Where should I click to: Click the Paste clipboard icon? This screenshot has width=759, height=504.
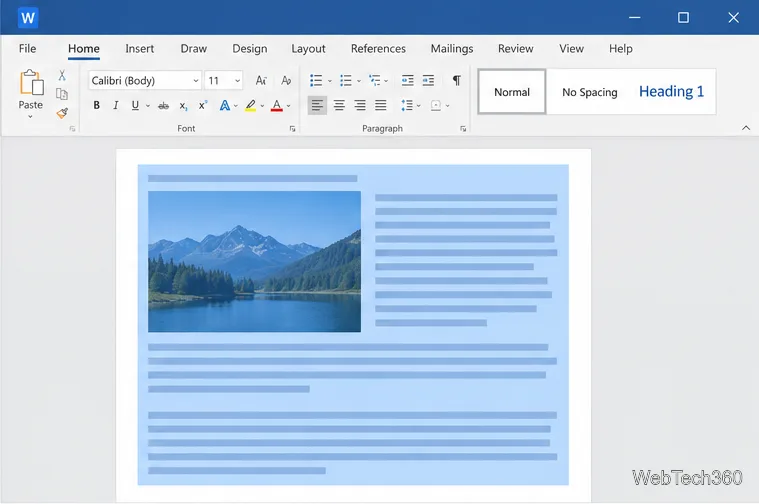tap(31, 82)
